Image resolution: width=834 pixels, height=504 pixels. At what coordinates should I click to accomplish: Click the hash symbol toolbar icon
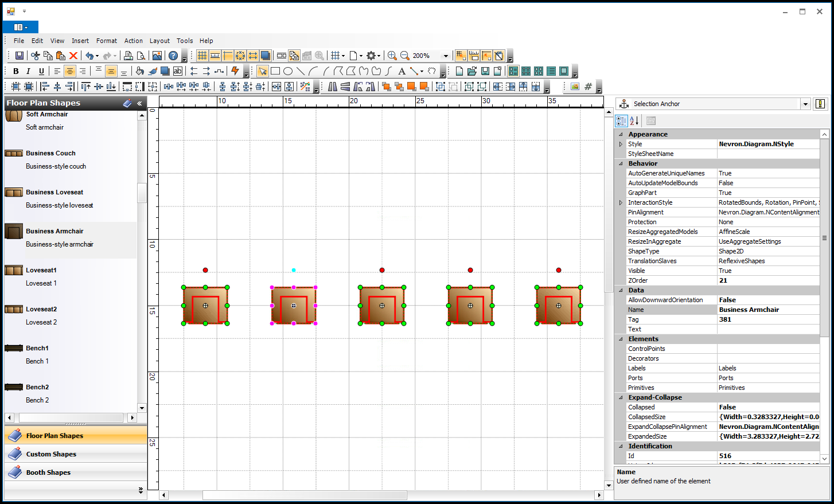(588, 87)
